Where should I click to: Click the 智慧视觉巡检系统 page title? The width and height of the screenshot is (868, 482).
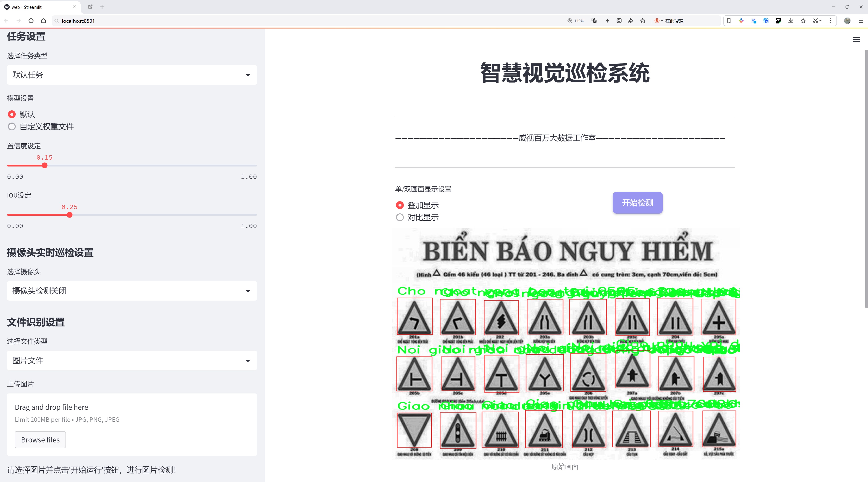(x=565, y=73)
